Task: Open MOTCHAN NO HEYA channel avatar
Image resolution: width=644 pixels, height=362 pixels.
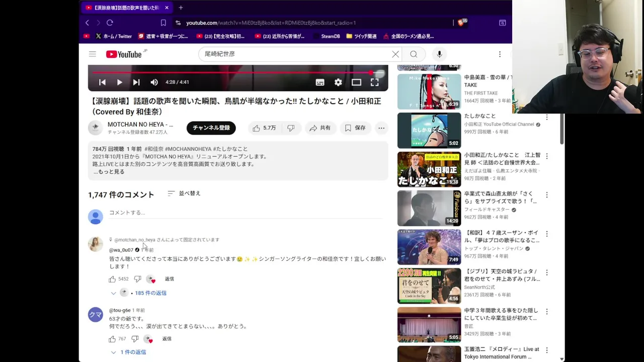Action: [x=95, y=128]
